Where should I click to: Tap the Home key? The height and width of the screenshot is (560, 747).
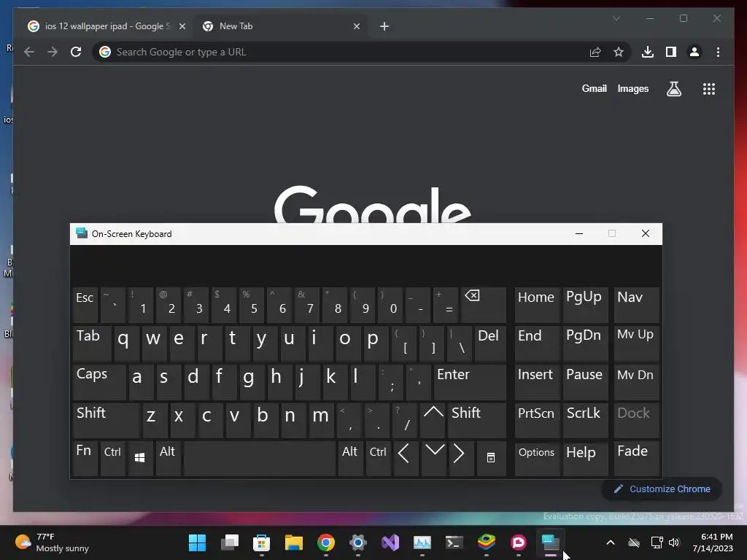tap(537, 305)
